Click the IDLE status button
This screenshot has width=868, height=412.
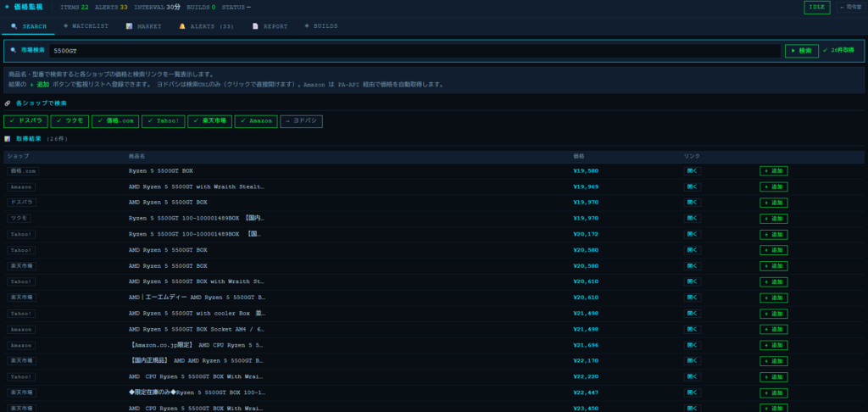point(817,8)
